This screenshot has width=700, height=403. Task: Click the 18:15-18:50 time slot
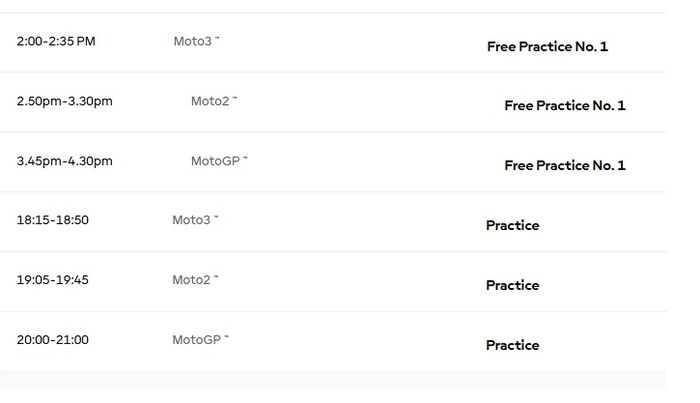[x=52, y=220]
